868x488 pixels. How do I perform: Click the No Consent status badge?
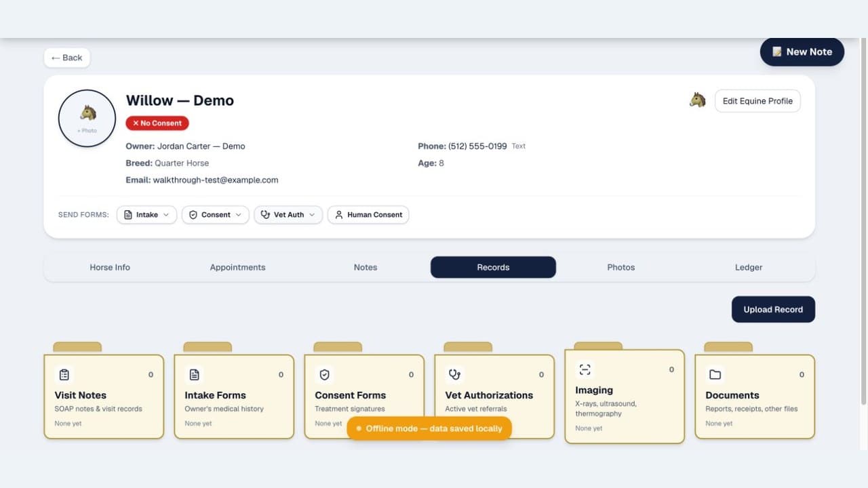157,123
